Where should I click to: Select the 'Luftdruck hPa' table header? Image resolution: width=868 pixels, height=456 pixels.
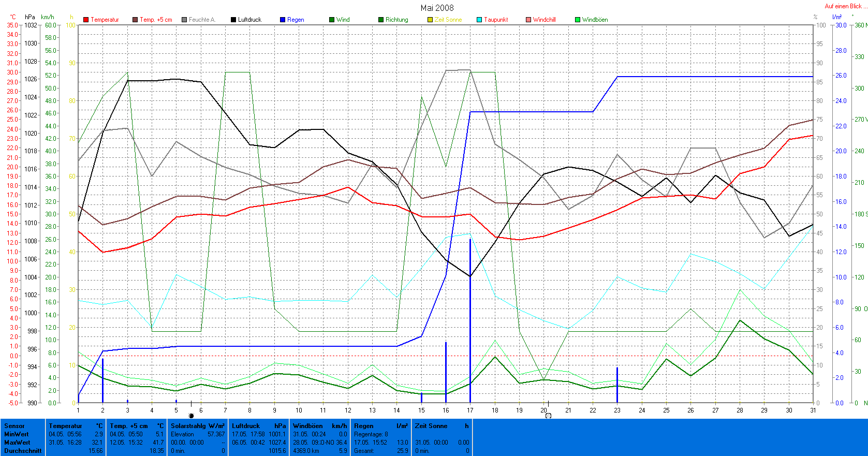[x=259, y=426]
